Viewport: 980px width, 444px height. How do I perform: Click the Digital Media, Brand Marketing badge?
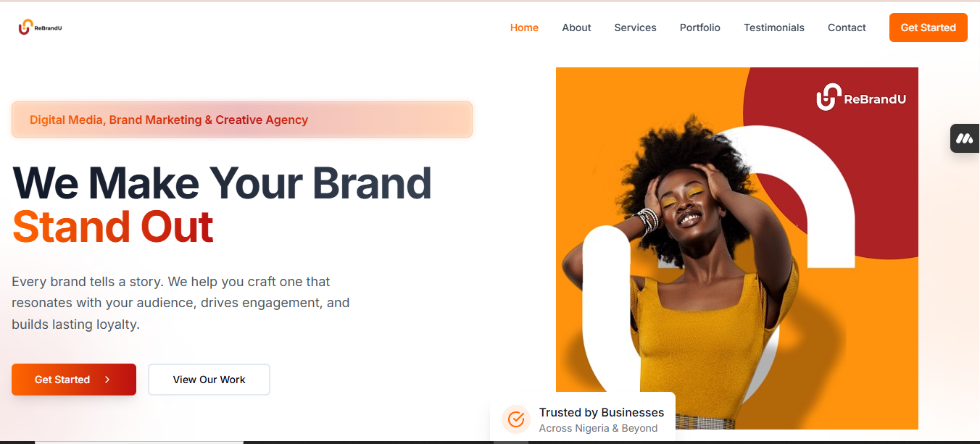(242, 120)
